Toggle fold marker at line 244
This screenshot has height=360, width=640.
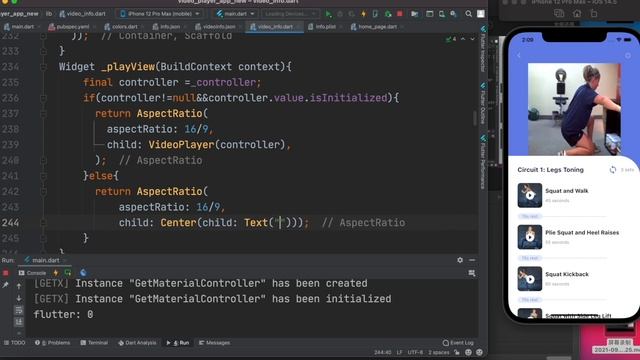point(43,222)
